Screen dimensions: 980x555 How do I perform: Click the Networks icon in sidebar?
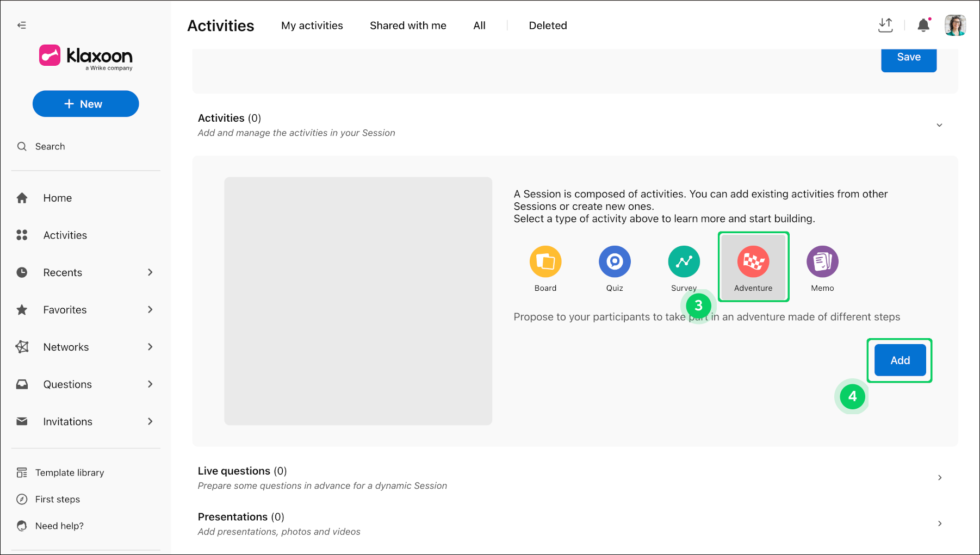pyautogui.click(x=22, y=347)
